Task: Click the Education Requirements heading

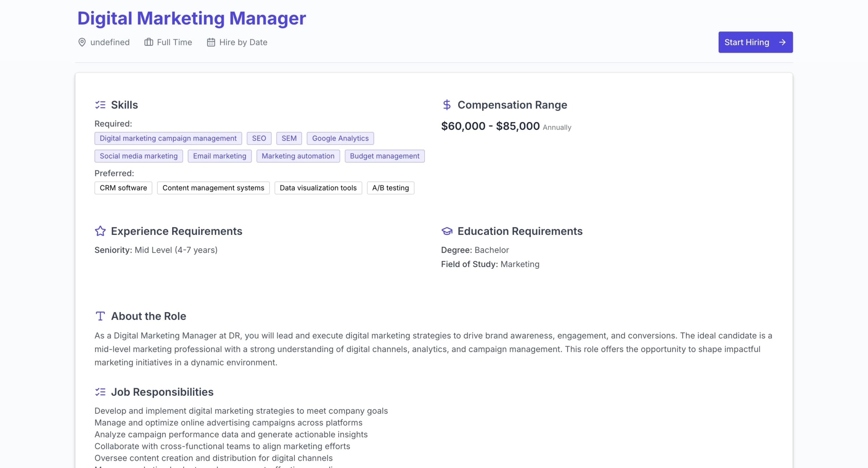Action: pos(520,231)
